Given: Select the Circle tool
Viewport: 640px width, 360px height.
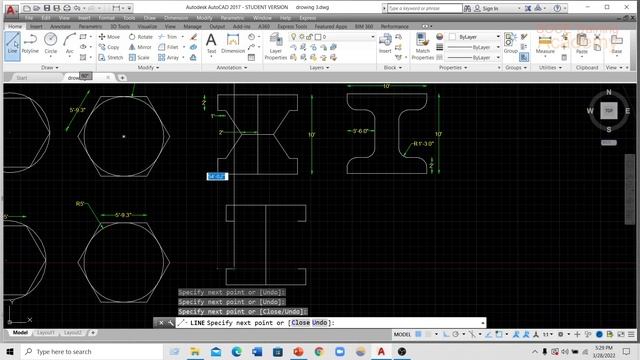Looking at the screenshot, I should pyautogui.click(x=51, y=43).
